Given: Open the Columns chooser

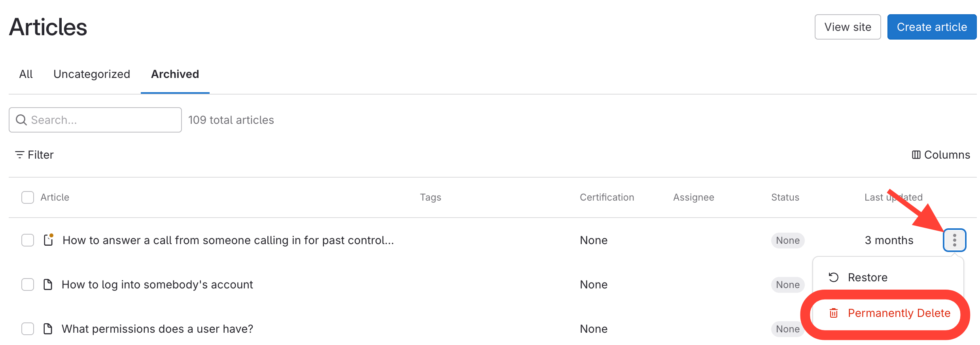Looking at the screenshot, I should [x=941, y=155].
